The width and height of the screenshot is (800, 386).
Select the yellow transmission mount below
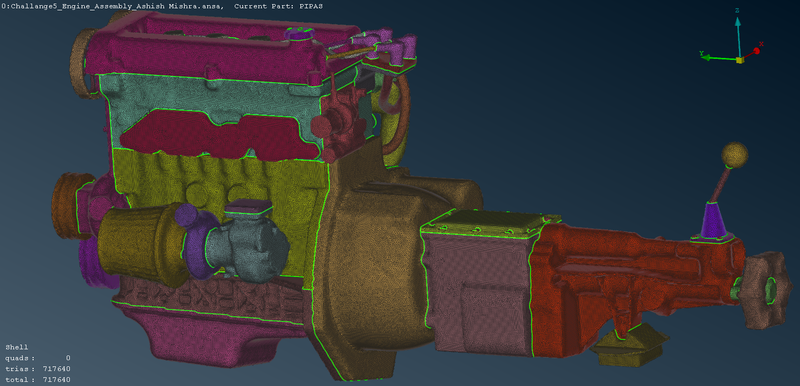[630, 347]
